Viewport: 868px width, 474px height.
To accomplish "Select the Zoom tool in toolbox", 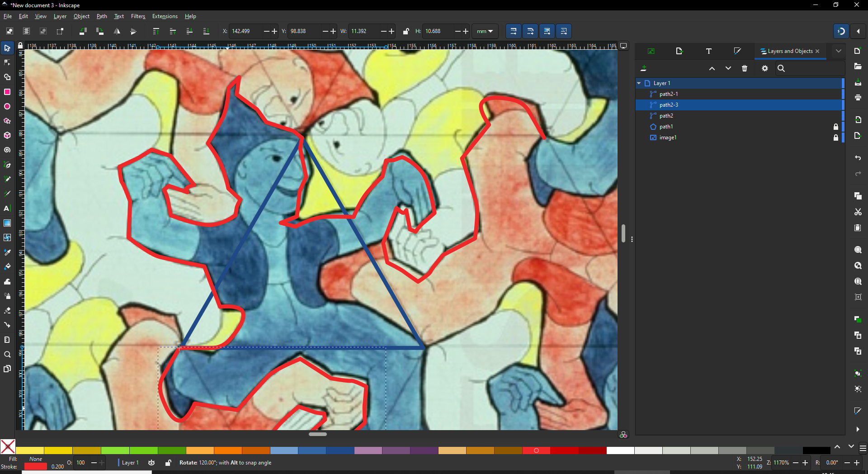I will click(7, 354).
